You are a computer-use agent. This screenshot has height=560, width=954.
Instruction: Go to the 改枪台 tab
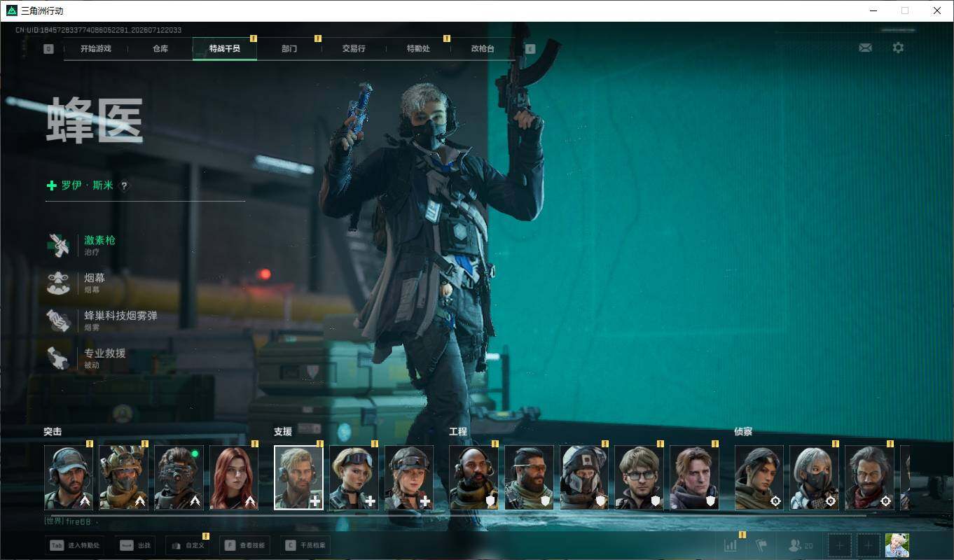click(x=483, y=49)
